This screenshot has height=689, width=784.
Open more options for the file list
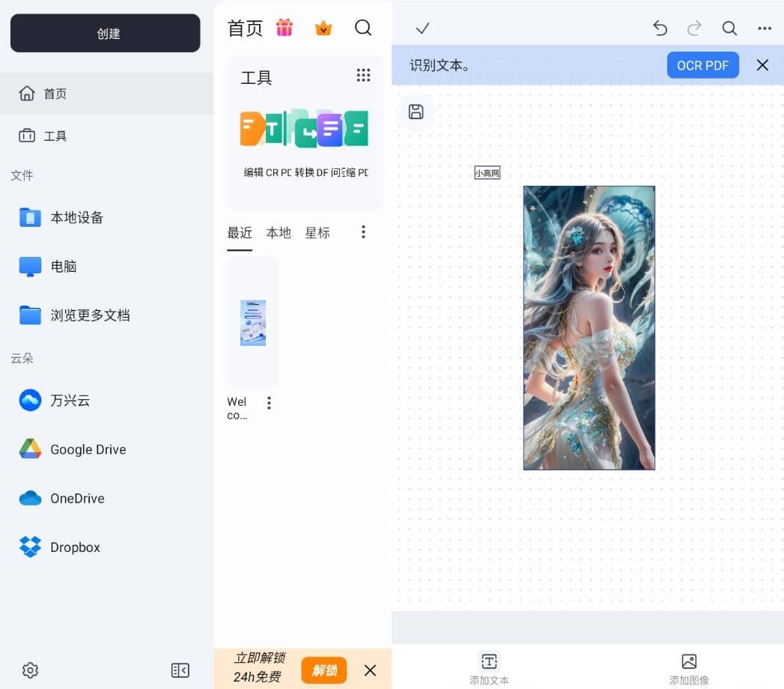(x=363, y=232)
